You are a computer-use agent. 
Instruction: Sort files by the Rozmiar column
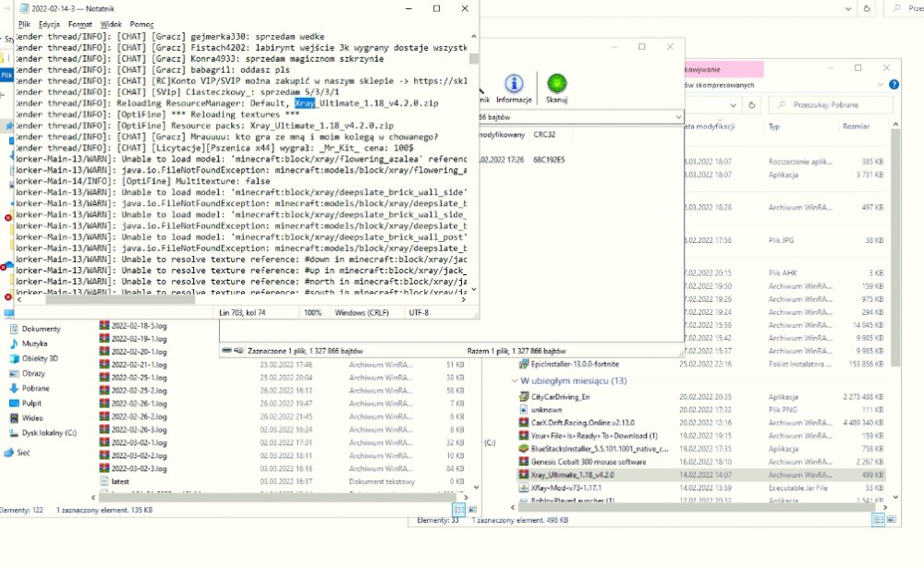[856, 127]
